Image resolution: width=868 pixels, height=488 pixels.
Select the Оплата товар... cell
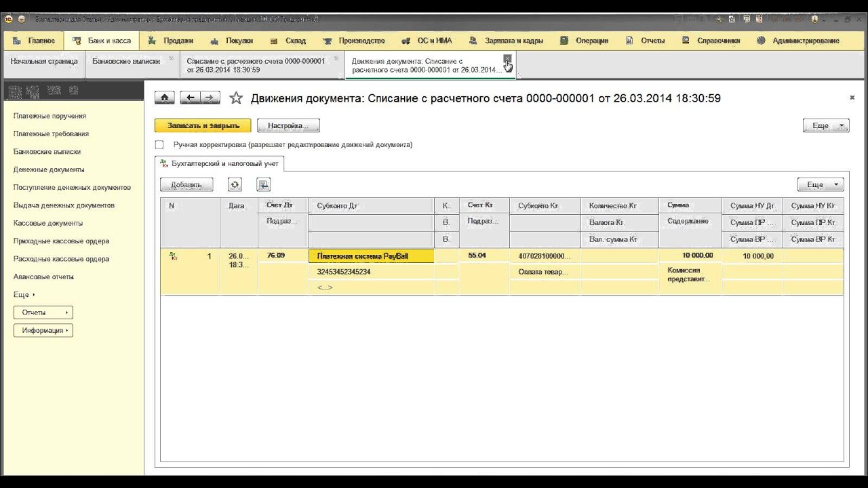point(545,272)
